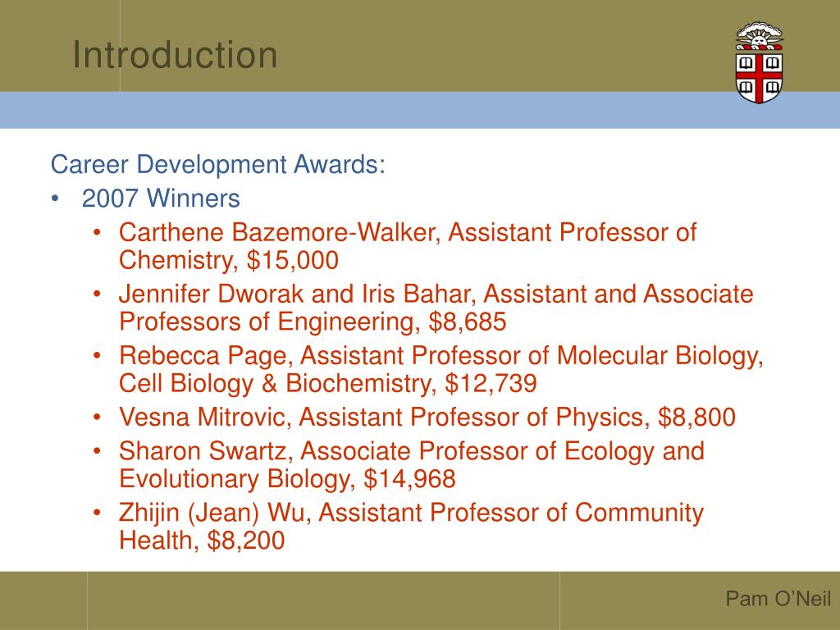Select the Introduction slide title
The width and height of the screenshot is (840, 630).
coord(176,55)
